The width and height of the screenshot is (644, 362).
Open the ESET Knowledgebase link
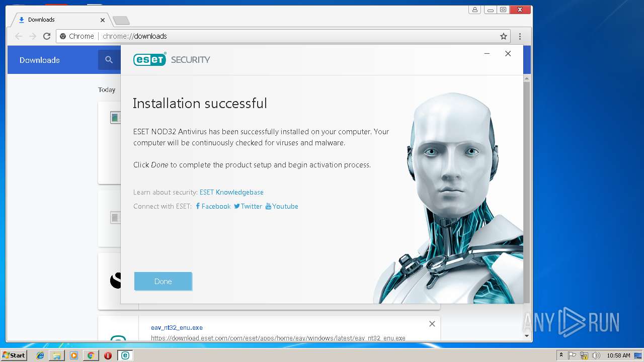click(231, 192)
